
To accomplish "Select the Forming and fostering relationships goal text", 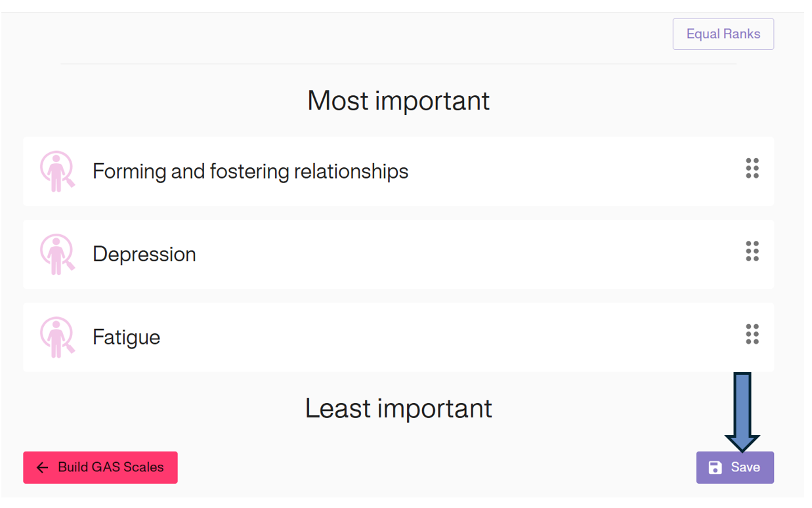I will pyautogui.click(x=250, y=171).
